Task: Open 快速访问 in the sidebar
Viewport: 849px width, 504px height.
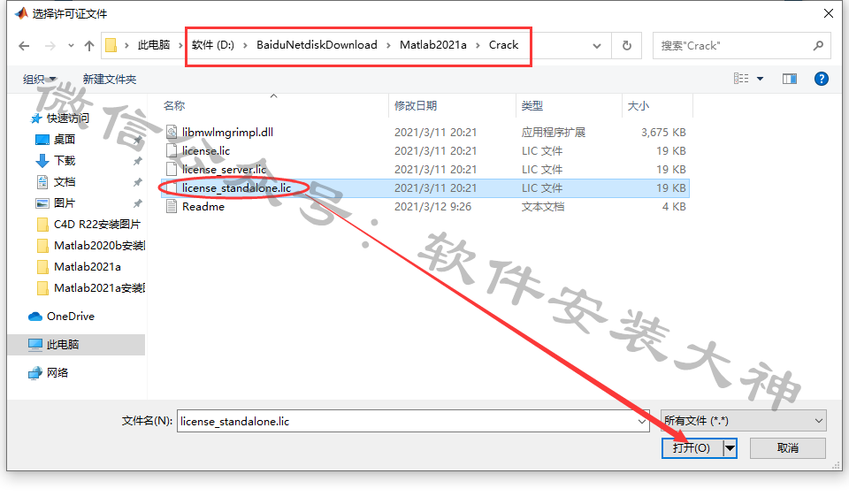Action: pos(68,118)
